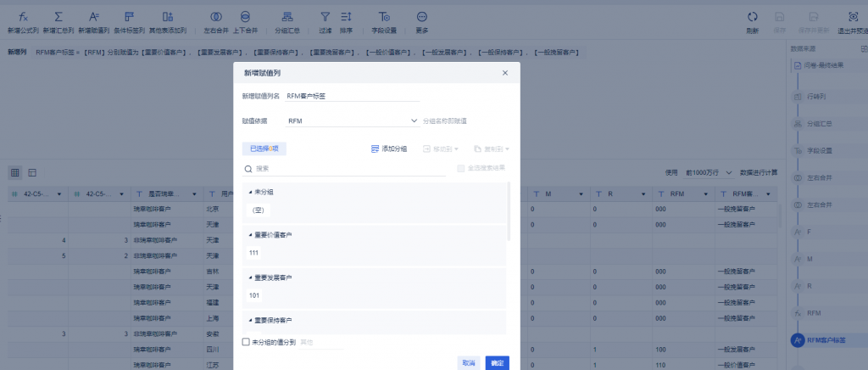
Task: Click the 新增公式列 fx toolbar icon
Action: point(23,17)
